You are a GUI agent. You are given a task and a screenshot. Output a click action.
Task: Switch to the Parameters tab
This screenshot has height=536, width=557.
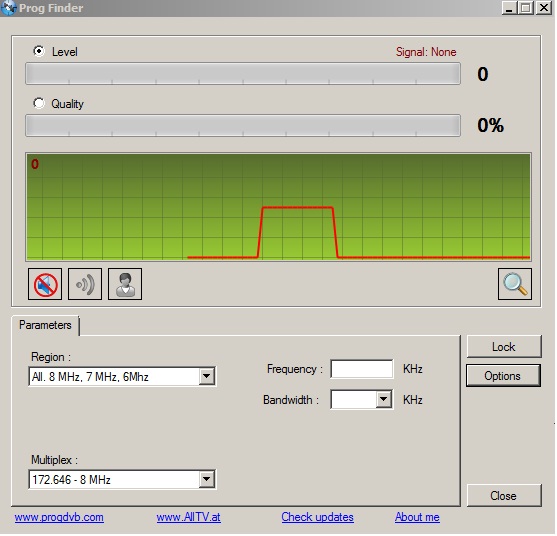45,326
